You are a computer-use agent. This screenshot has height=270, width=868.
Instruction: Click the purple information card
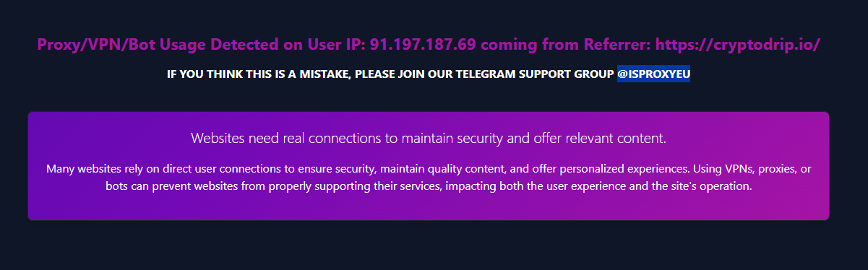(429, 166)
